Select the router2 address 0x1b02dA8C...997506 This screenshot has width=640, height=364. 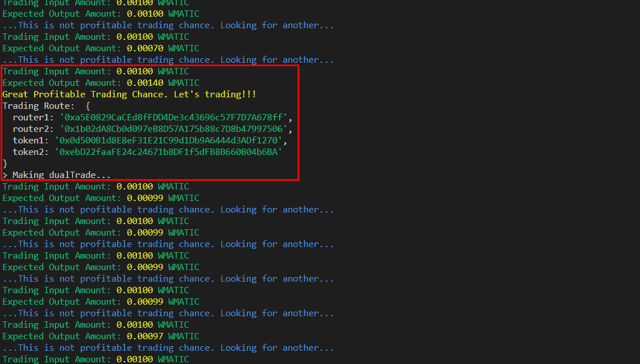[174, 129]
